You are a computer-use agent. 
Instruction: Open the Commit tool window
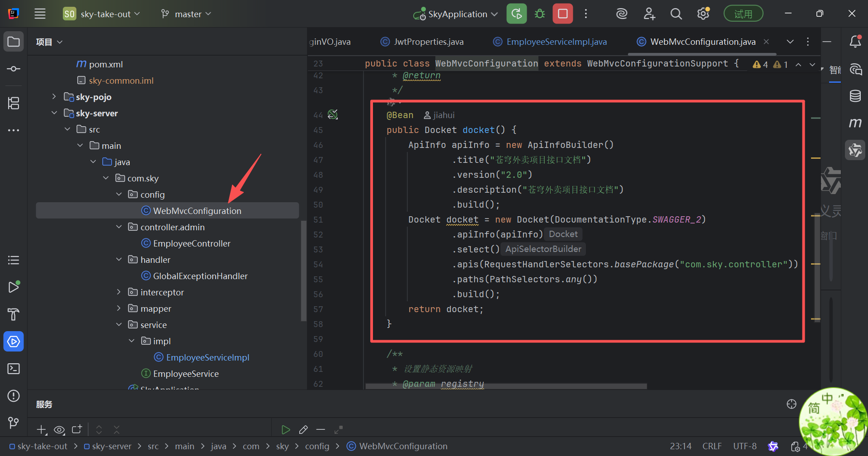point(14,69)
